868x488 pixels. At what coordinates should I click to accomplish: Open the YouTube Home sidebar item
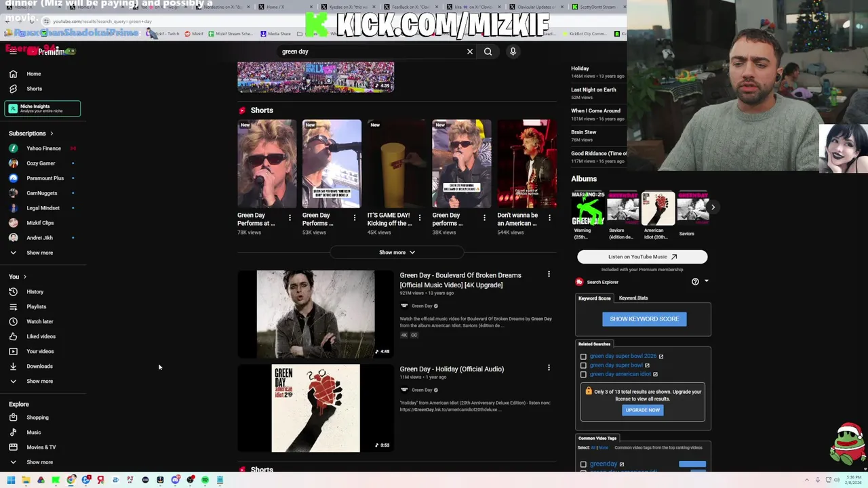point(42,74)
